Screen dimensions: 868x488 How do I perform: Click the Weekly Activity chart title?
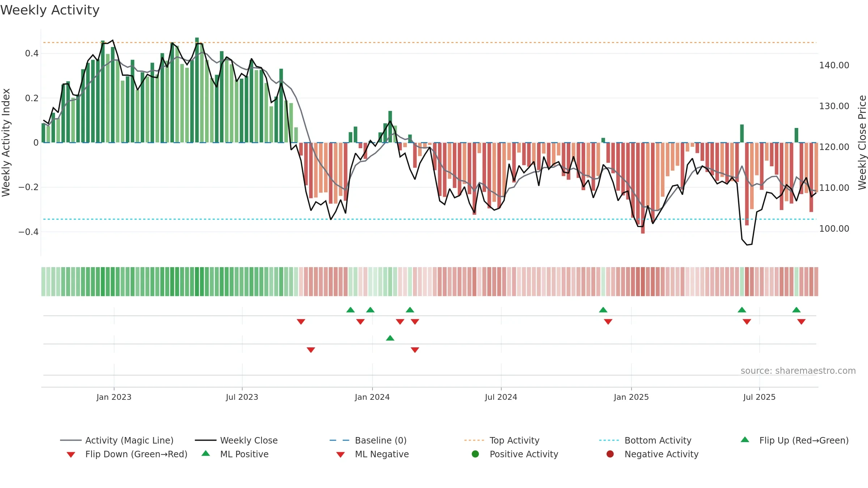coord(50,10)
